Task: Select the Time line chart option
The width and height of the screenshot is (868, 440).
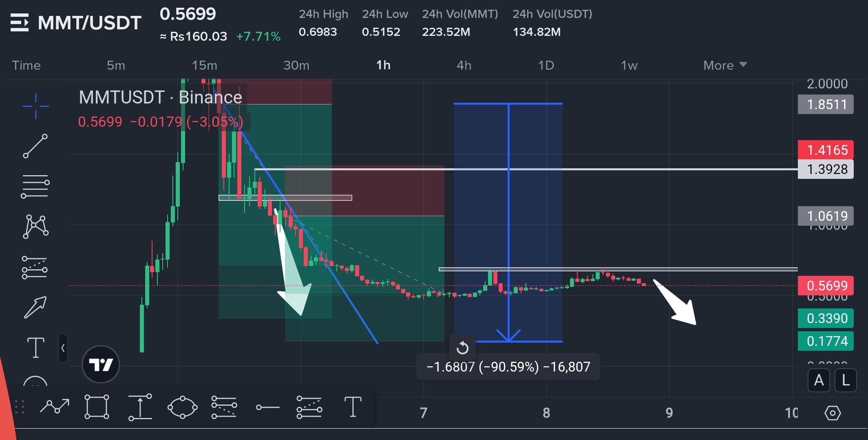Action: pos(27,65)
